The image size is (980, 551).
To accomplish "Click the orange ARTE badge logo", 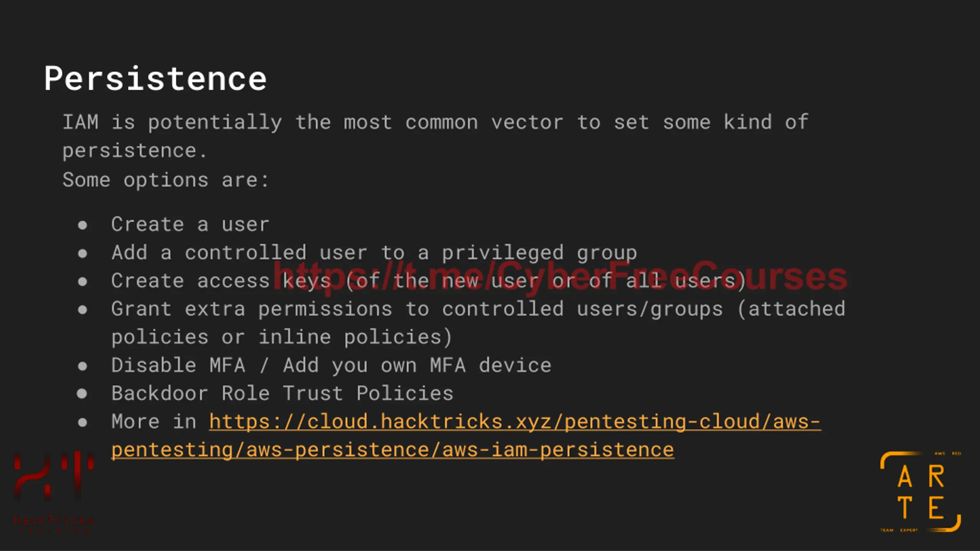I will (921, 492).
